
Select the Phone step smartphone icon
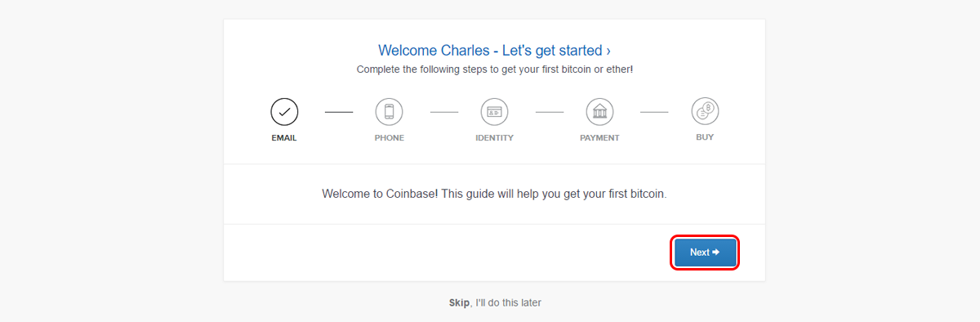coord(390,111)
